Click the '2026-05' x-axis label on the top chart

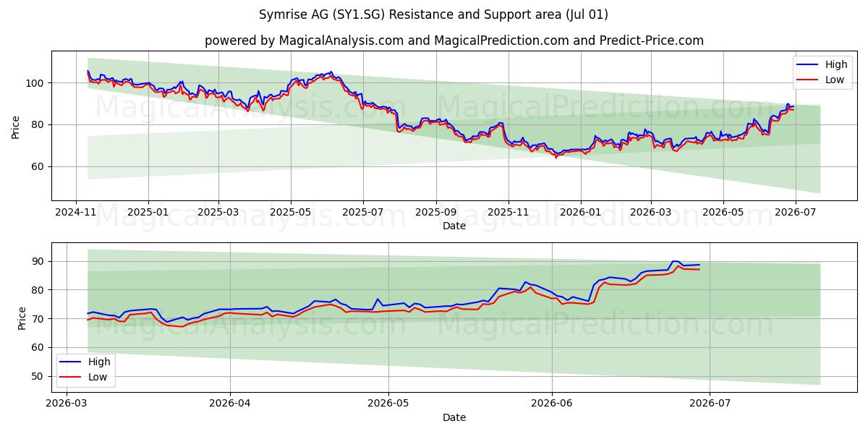(723, 213)
